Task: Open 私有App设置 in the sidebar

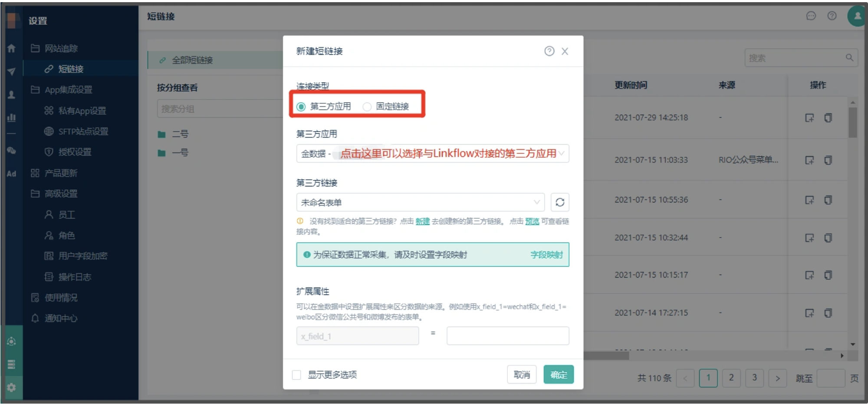Action: (75, 111)
